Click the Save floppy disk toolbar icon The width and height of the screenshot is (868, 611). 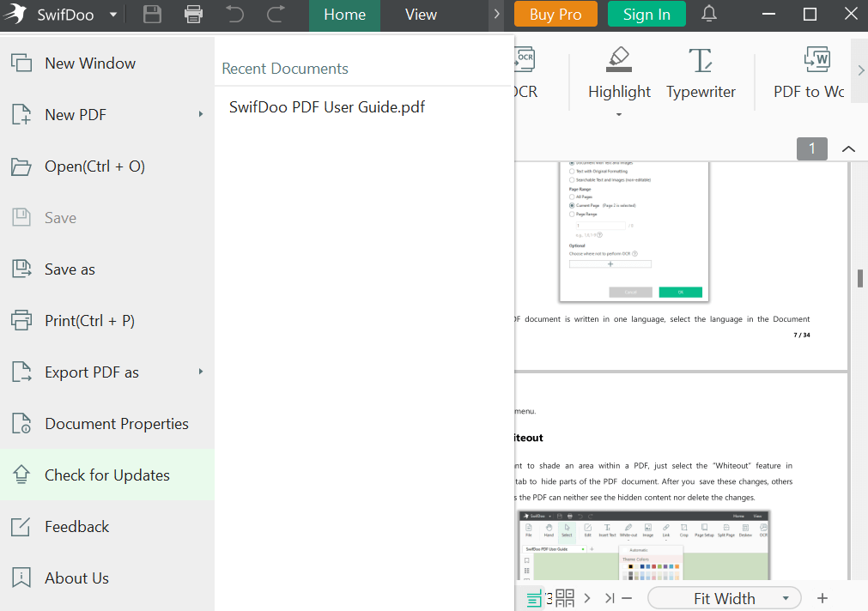tap(152, 15)
